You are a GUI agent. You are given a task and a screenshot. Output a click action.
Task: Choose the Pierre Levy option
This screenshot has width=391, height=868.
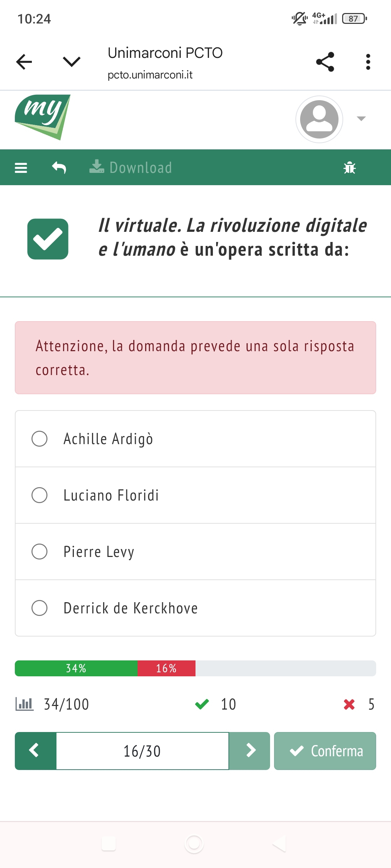[x=39, y=552]
